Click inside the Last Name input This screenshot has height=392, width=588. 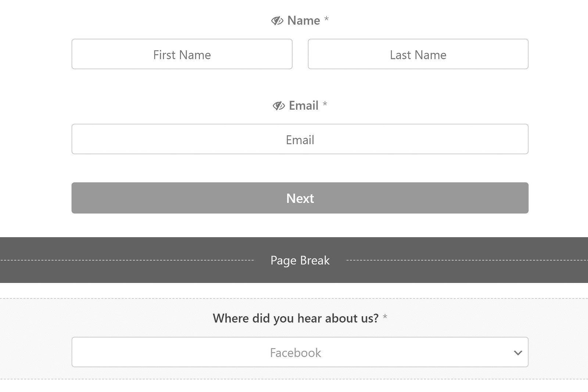(418, 54)
